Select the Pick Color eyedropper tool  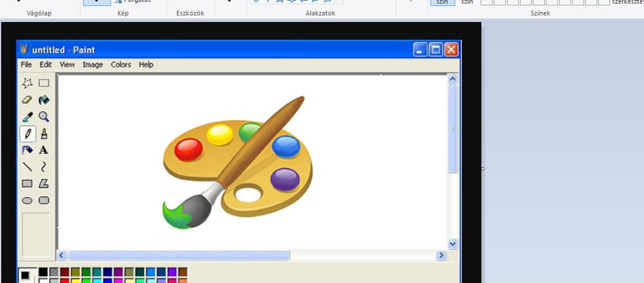click(x=27, y=117)
